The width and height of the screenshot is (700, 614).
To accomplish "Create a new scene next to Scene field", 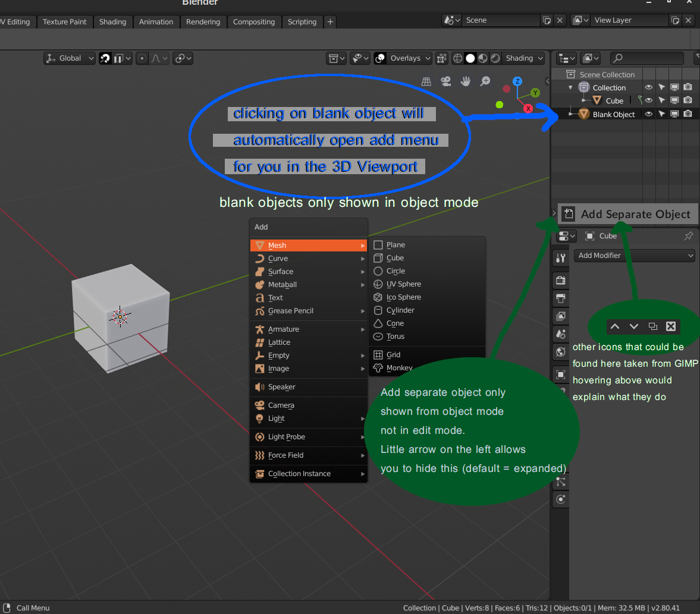I will (x=547, y=21).
